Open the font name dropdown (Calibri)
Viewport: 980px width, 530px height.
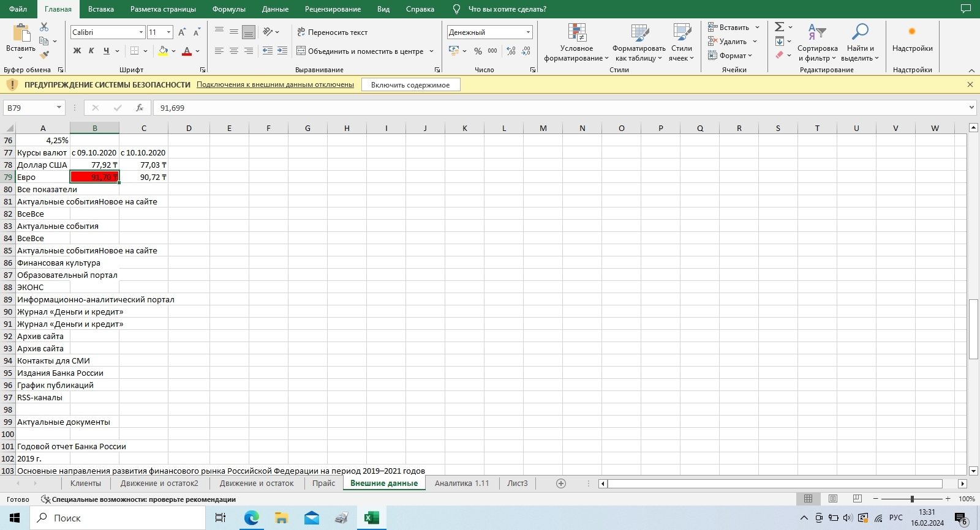[141, 32]
